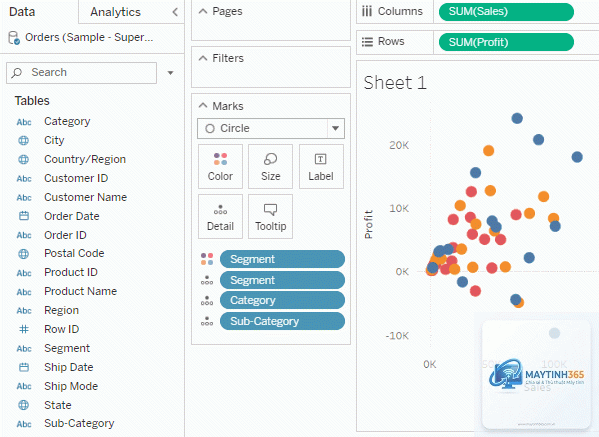Viewport: 599px width, 437px height.
Task: Collapse the Filters shelf
Action: tap(203, 58)
